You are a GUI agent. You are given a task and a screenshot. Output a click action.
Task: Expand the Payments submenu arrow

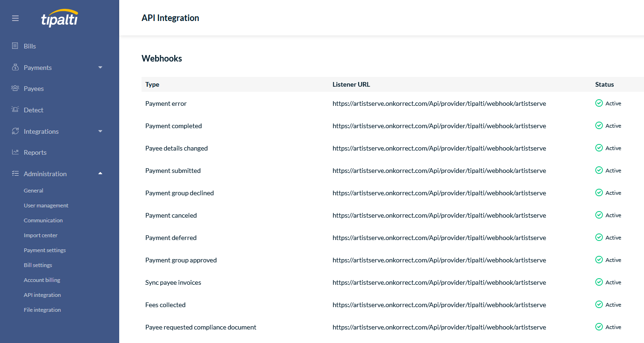tap(100, 68)
